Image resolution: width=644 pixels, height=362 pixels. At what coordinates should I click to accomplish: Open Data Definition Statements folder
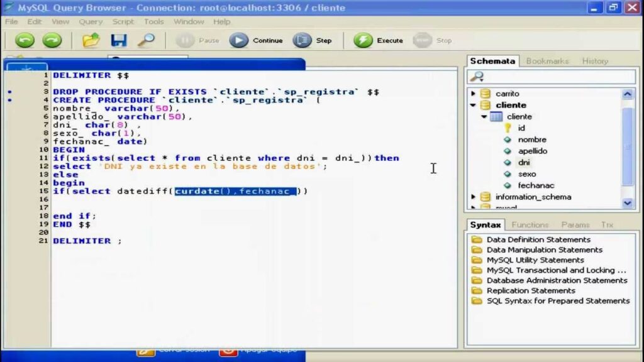click(538, 239)
